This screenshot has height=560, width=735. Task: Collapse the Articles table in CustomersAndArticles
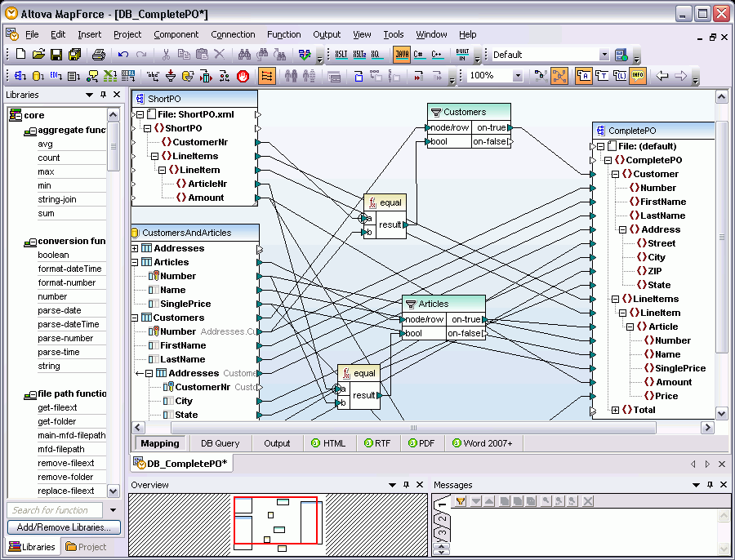coord(135,262)
